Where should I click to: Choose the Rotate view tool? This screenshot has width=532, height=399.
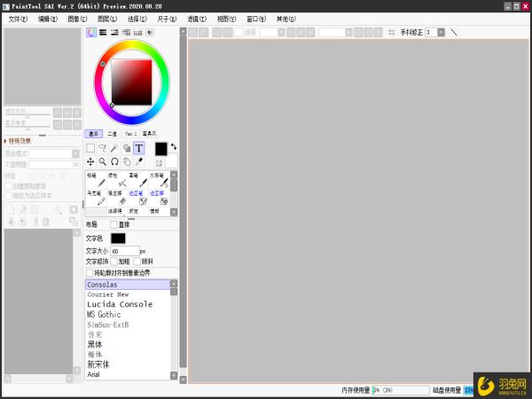114,162
